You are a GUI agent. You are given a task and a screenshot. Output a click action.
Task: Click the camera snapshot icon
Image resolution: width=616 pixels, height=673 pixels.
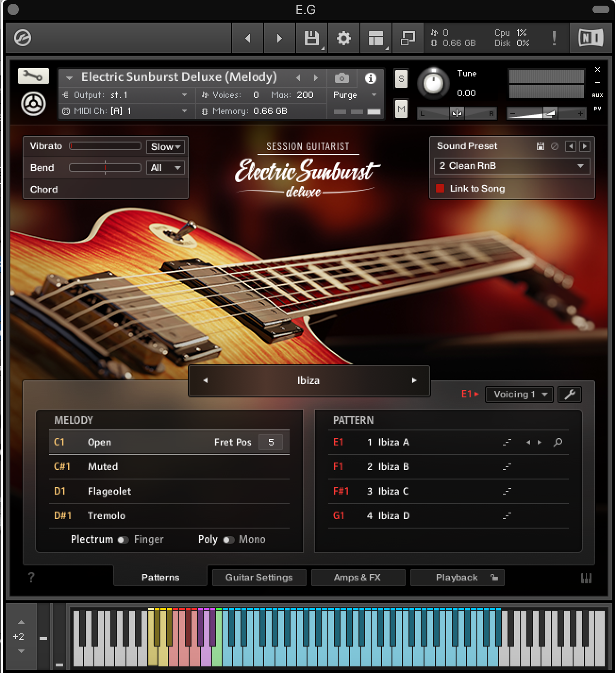(x=342, y=78)
